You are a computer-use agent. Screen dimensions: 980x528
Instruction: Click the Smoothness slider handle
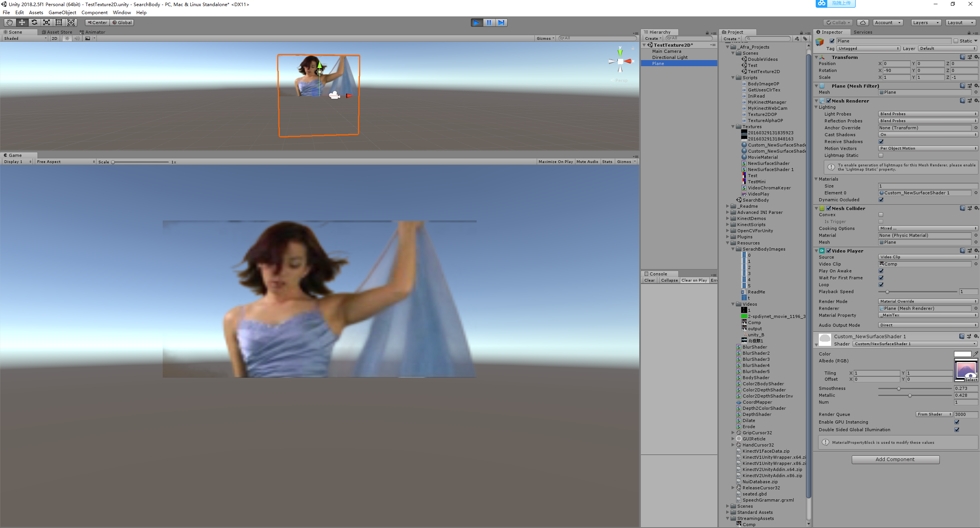pos(898,389)
